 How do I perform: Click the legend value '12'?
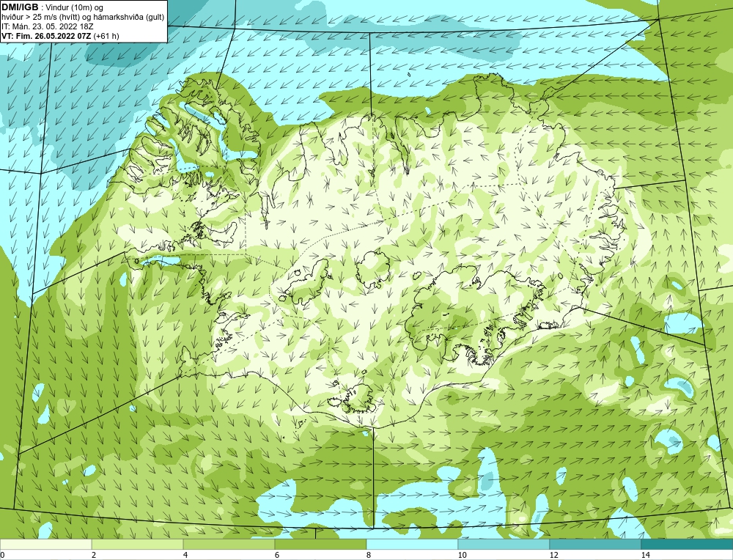point(554,555)
